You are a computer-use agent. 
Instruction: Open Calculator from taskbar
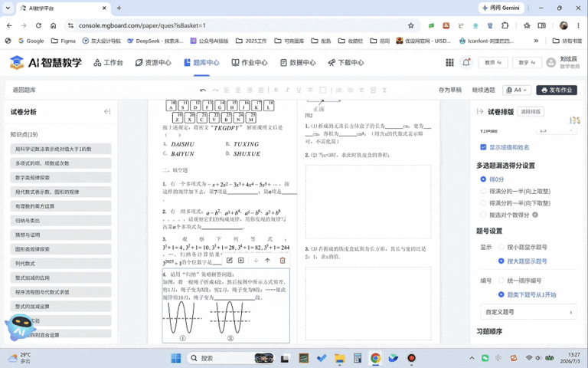pos(358,358)
